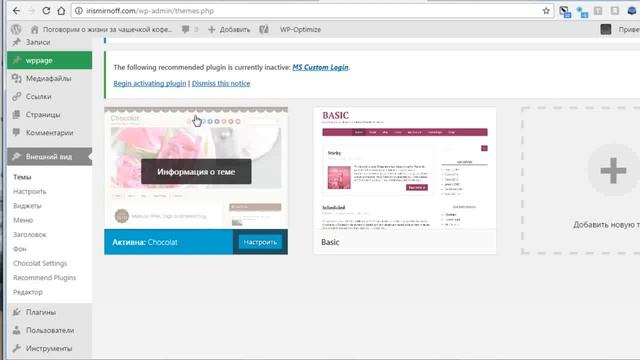Screen dimensions: 640x360
Task: Open 'Меню' submenu item
Action: click(x=23, y=220)
